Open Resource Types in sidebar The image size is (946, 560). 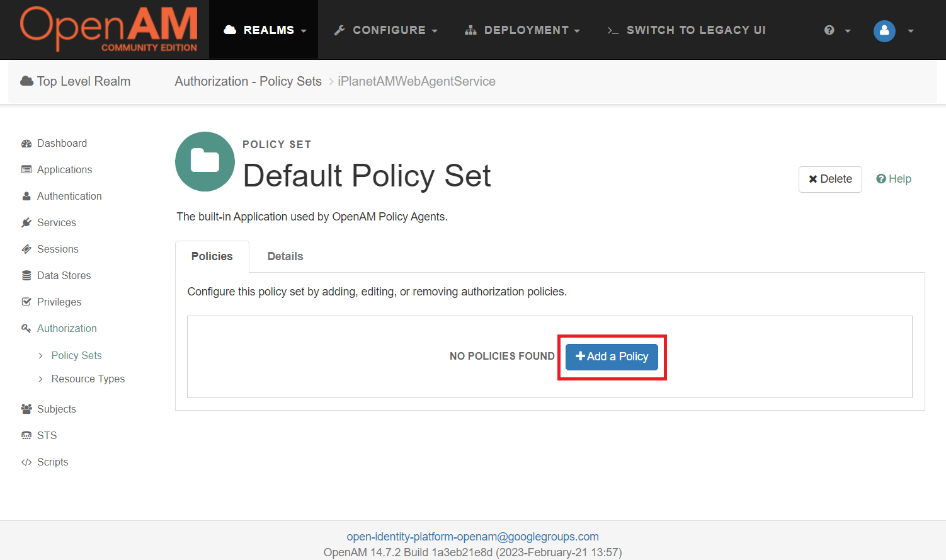pyautogui.click(x=88, y=379)
